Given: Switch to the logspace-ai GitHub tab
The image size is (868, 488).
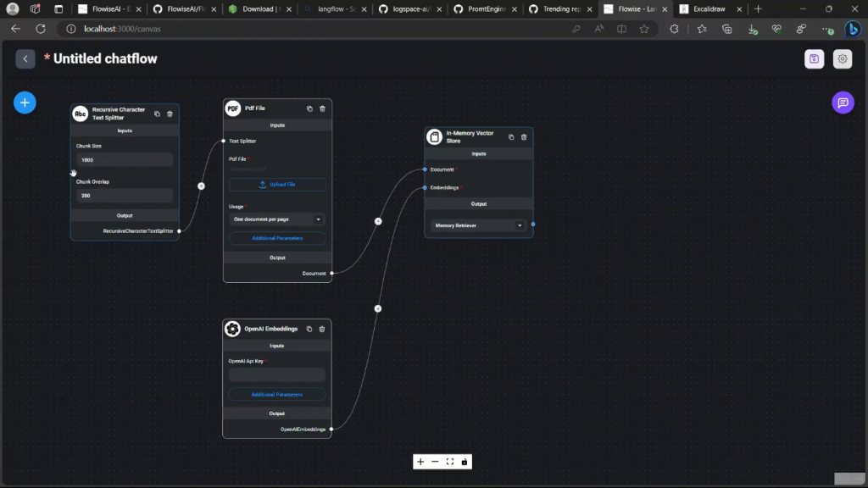Looking at the screenshot, I should click(409, 8).
